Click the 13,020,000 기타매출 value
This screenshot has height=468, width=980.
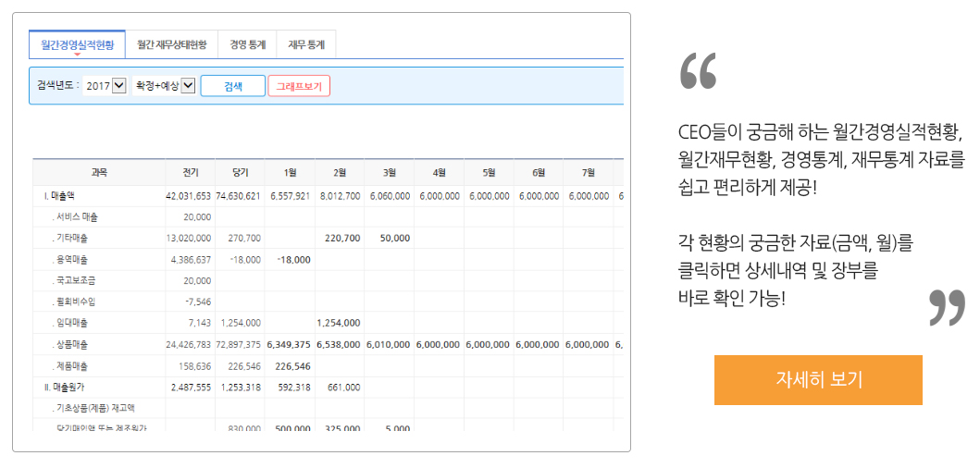pos(191,238)
